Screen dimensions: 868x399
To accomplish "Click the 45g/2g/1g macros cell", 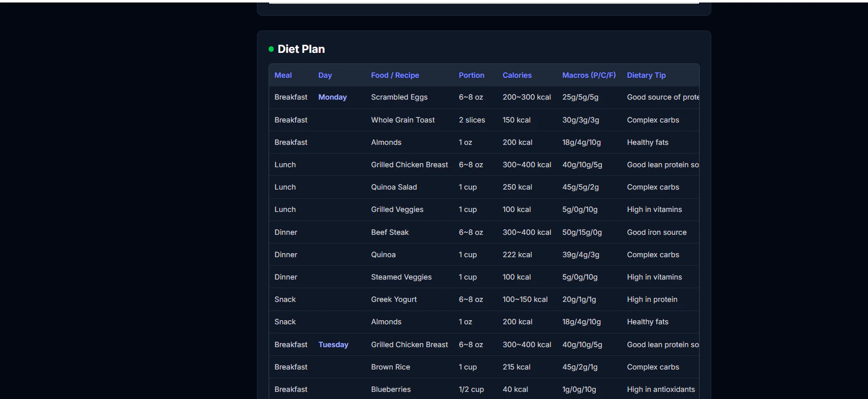I will pyautogui.click(x=580, y=367).
